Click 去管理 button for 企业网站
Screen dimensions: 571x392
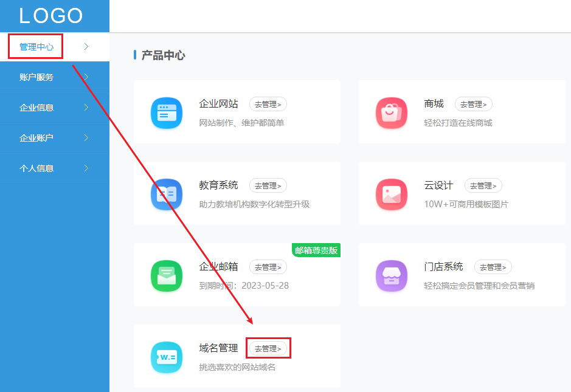click(268, 104)
